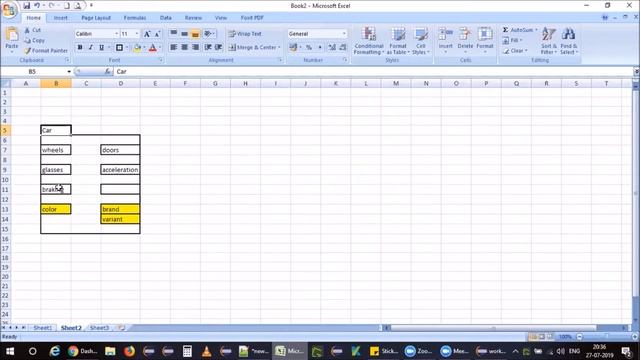Image resolution: width=640 pixels, height=360 pixels.
Task: Select yellow cell 'brand'
Action: click(120, 209)
